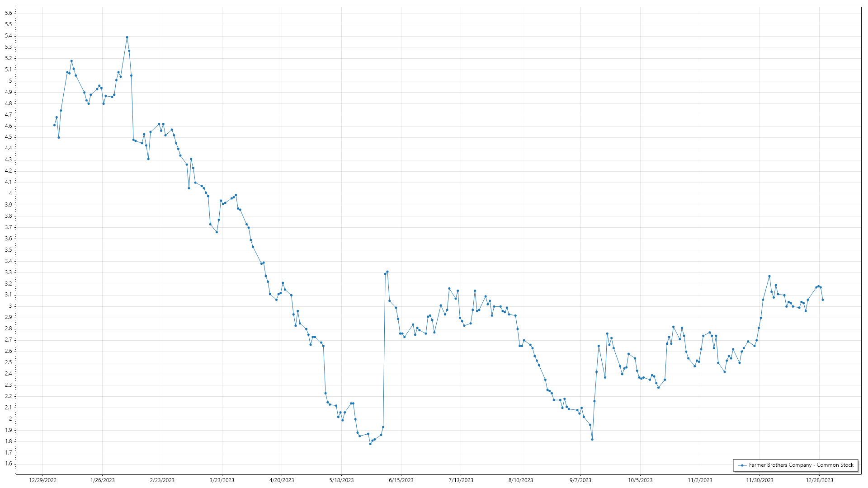This screenshot has height=488, width=868.
Task: Click the September low data point near 1.82
Action: coord(592,439)
